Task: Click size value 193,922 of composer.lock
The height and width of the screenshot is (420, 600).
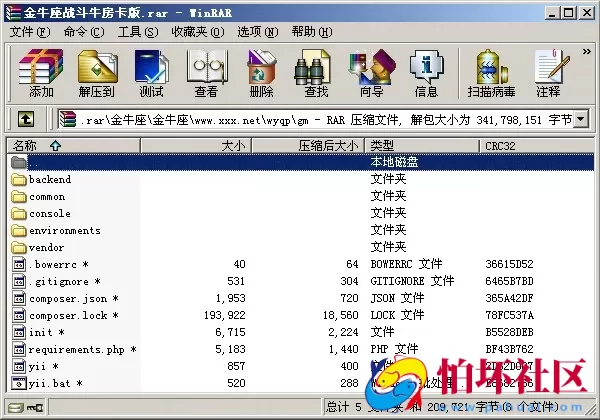Action: pos(225,315)
